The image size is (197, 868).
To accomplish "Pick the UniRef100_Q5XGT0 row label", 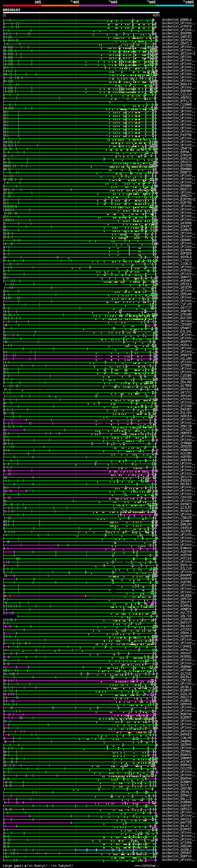I will tap(177, 162).
